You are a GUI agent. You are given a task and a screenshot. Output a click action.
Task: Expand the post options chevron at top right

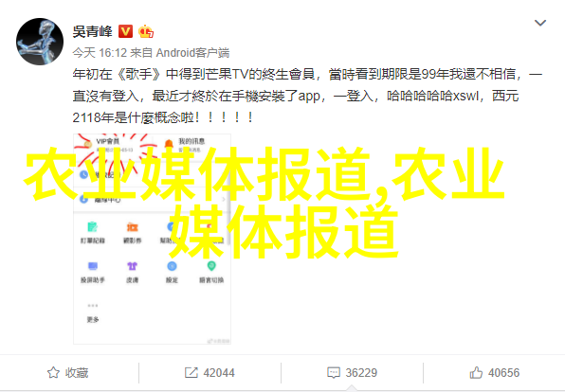(x=540, y=23)
